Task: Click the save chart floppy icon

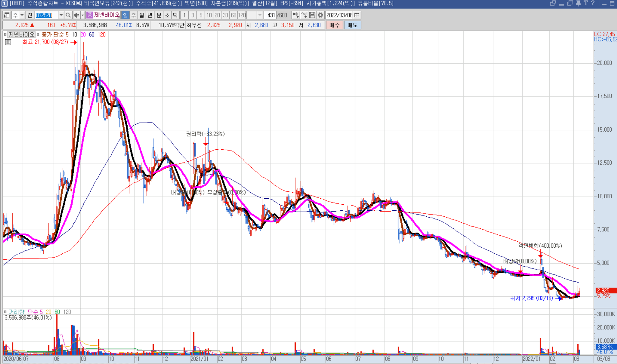Action: click(312, 15)
